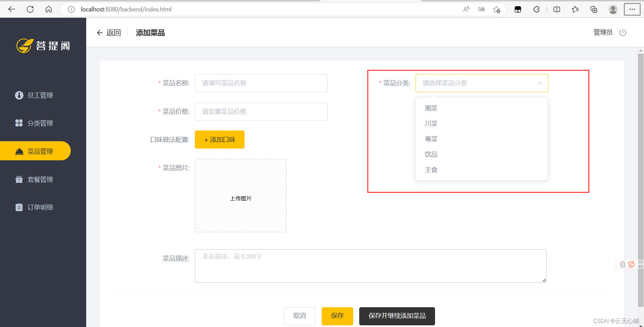Click the yellow 保存 button

337,316
